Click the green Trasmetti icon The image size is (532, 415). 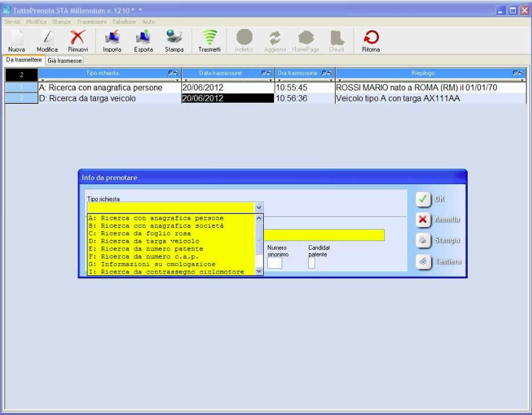click(209, 38)
